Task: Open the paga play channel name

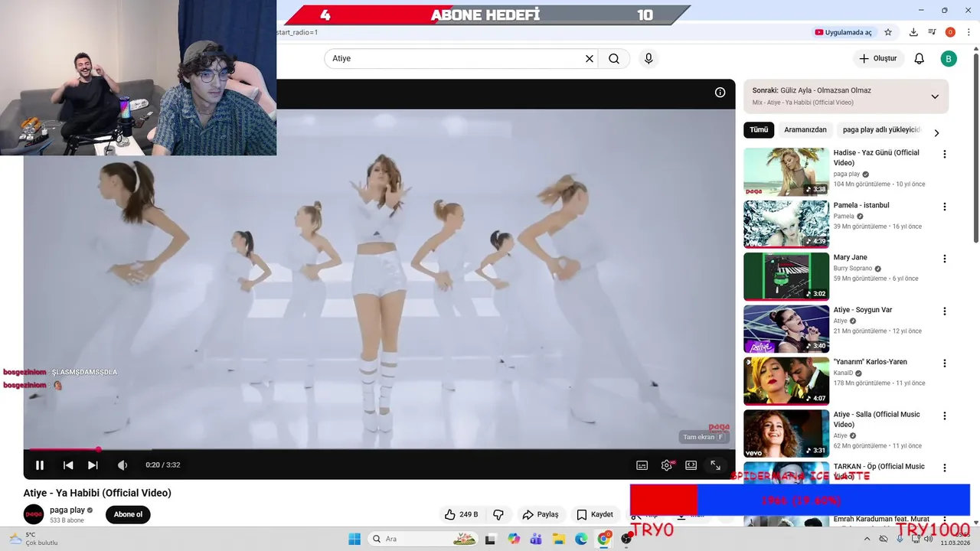Action: pos(67,510)
